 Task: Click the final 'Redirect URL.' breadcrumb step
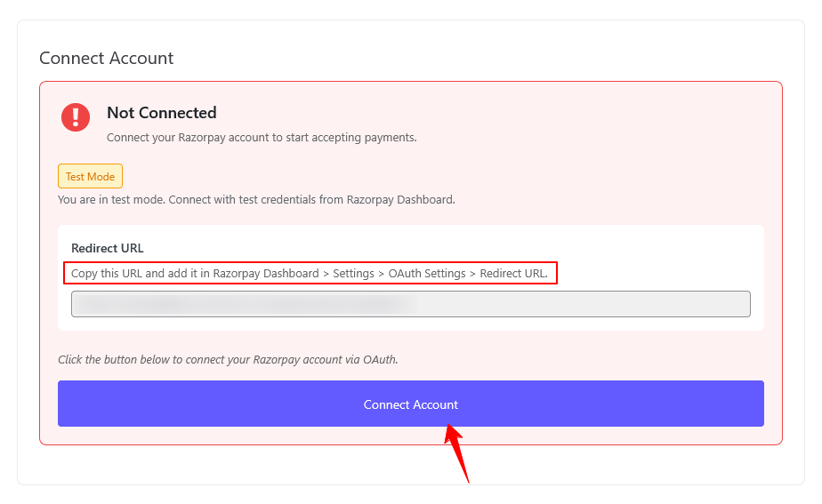[514, 274]
